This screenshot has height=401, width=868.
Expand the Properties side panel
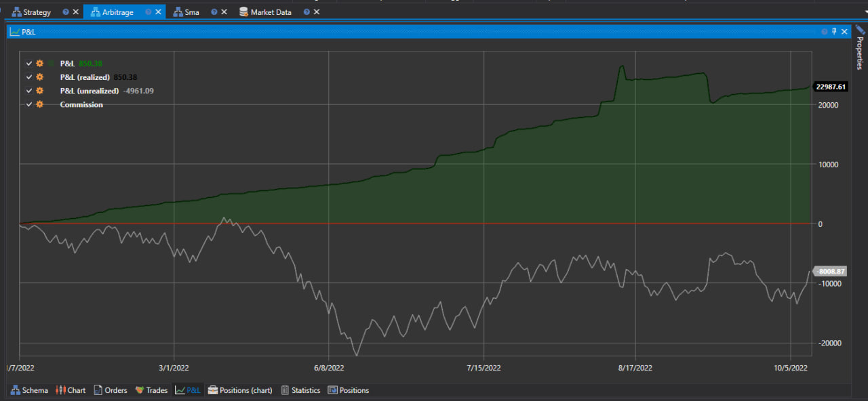click(x=860, y=49)
